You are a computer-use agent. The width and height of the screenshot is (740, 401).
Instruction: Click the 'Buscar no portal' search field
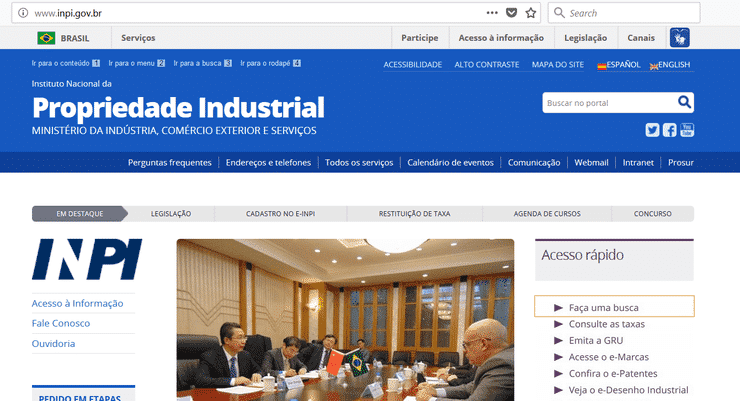(x=609, y=102)
